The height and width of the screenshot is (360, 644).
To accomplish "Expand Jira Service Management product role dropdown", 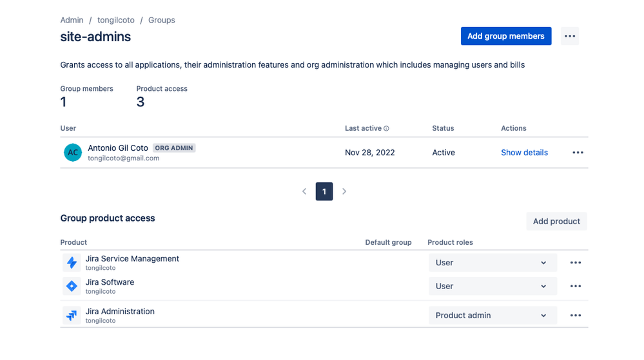I will click(x=493, y=263).
